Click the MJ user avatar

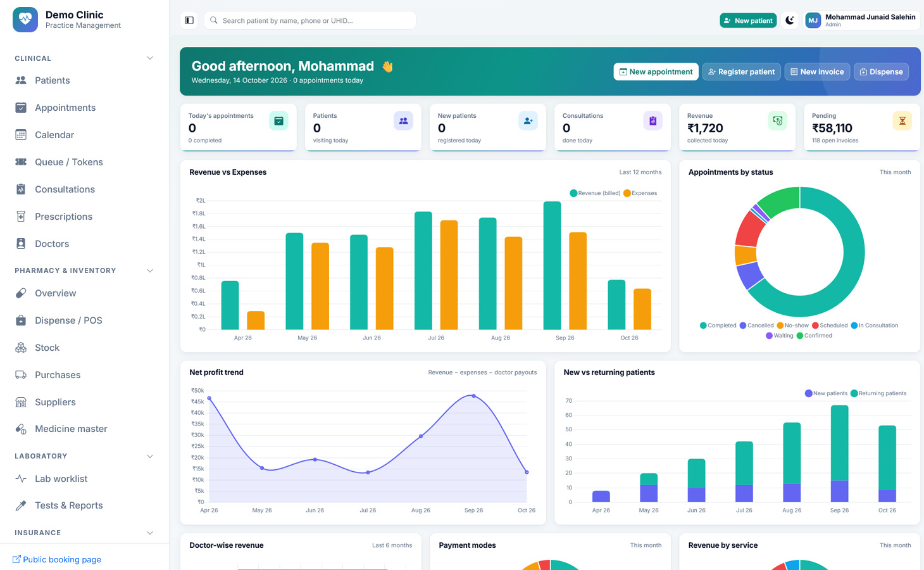(813, 20)
